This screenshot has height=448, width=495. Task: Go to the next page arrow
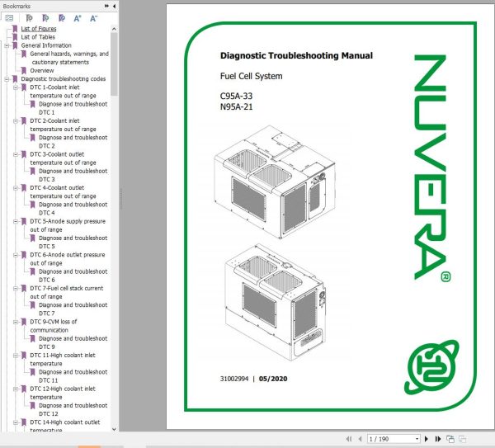tap(427, 439)
